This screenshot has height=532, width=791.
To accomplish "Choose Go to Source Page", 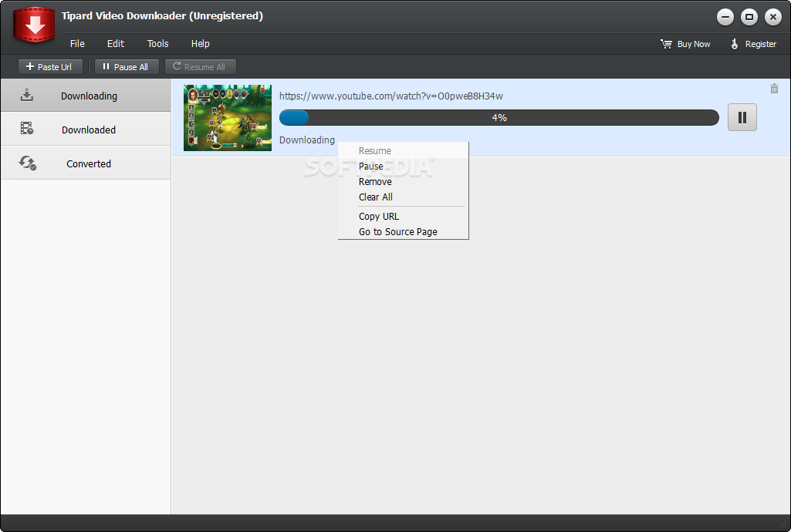I will click(x=403, y=232).
